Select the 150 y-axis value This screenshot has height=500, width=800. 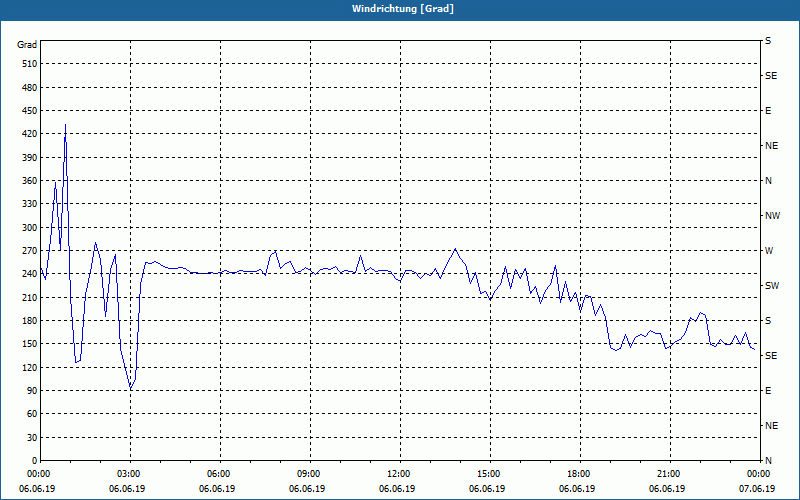click(x=30, y=344)
